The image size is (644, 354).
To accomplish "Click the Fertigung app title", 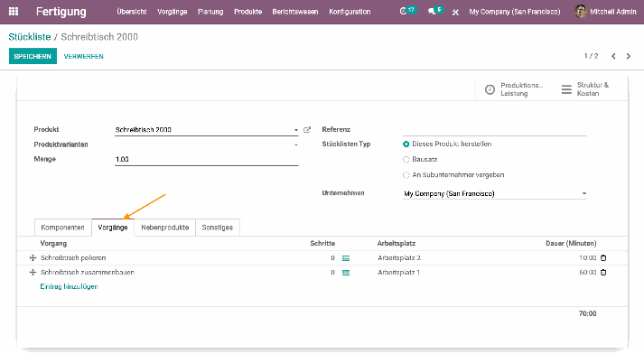I will pos(61,12).
